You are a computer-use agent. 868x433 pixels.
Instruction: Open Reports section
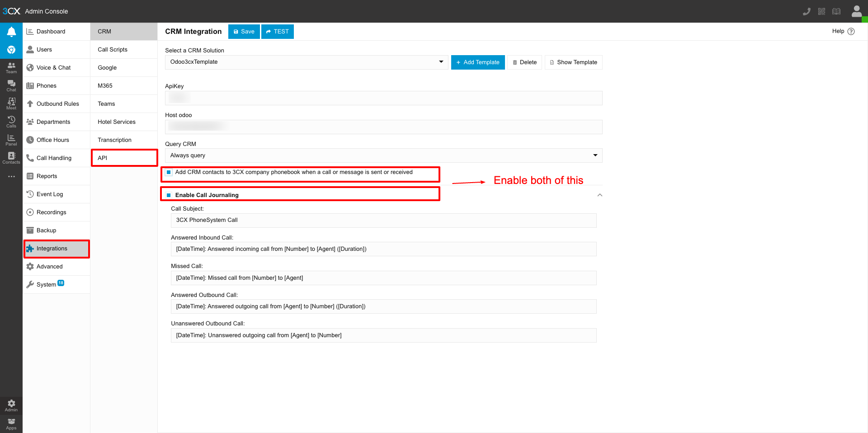tap(57, 176)
